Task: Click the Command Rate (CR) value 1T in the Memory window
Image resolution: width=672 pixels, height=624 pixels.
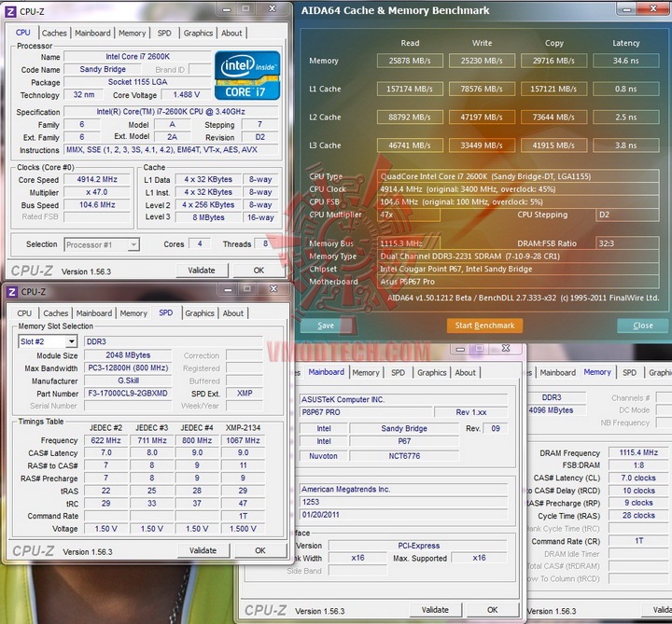Action: 638,541
